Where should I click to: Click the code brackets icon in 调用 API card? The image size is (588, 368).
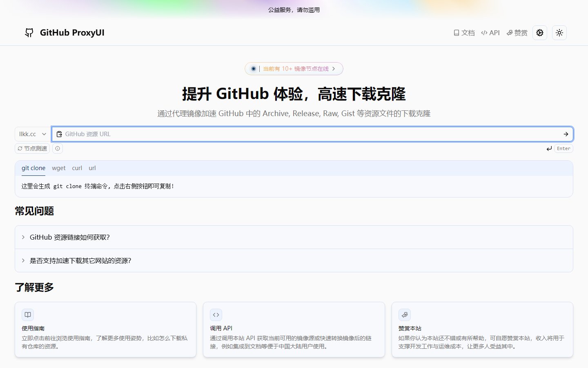pos(216,315)
